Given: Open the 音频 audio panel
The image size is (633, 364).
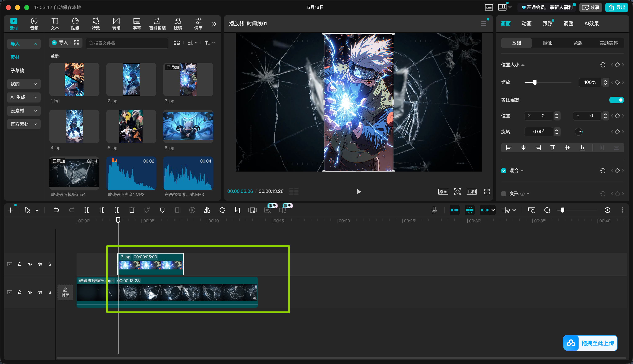Looking at the screenshot, I should (34, 24).
